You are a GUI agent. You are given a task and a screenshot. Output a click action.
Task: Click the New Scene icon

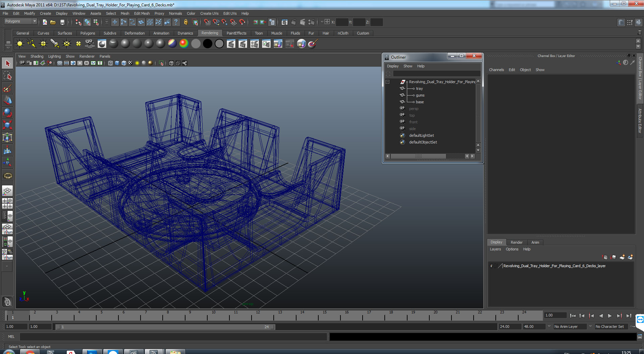tap(45, 22)
